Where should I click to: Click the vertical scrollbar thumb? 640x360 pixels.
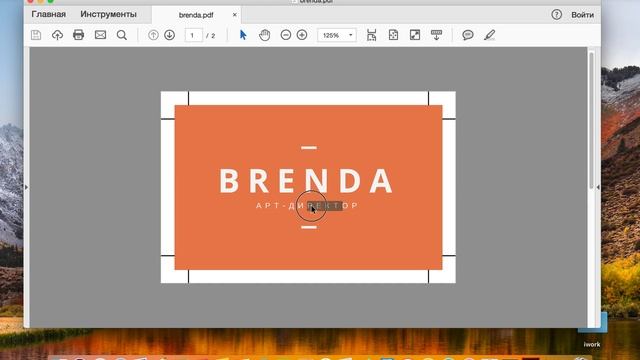click(x=591, y=120)
